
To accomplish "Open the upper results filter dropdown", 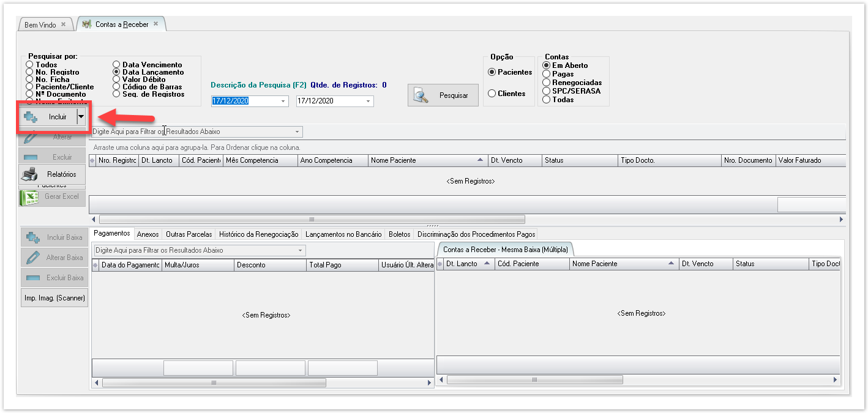I will tap(297, 132).
